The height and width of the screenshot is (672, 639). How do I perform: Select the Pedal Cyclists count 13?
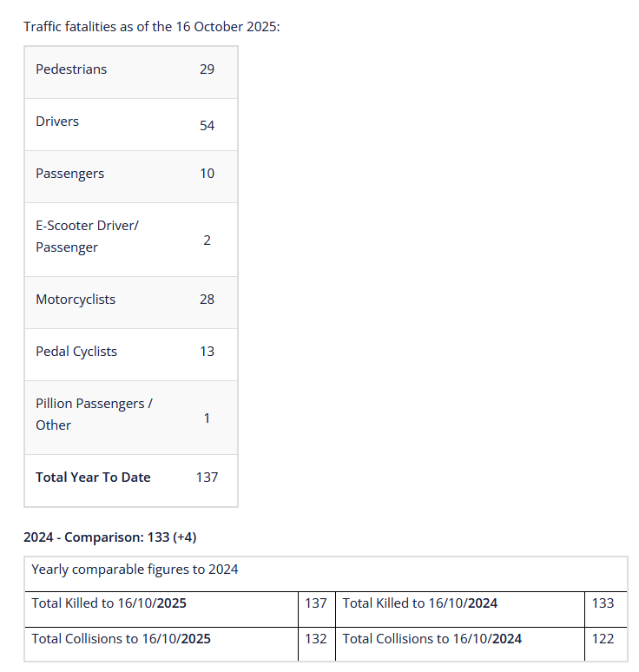207,352
